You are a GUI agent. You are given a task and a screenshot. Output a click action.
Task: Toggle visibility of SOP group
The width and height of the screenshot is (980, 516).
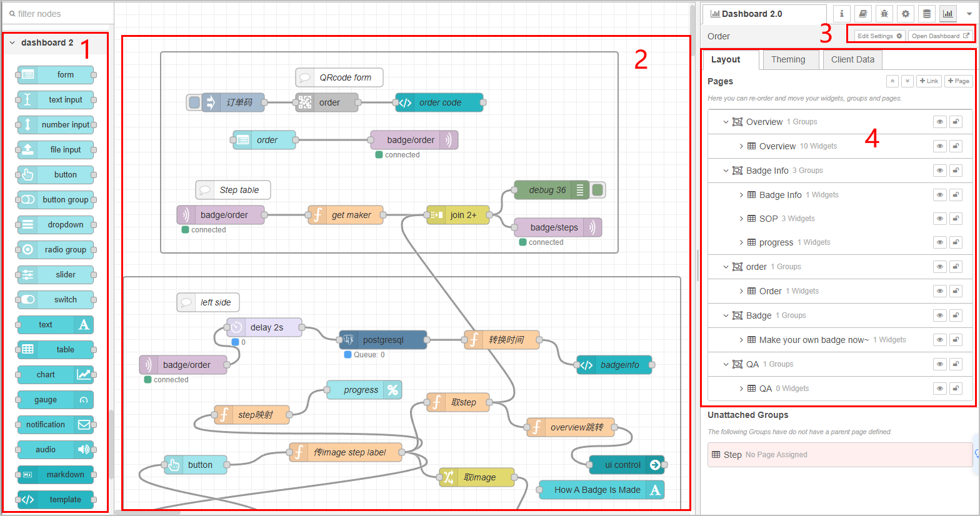939,219
